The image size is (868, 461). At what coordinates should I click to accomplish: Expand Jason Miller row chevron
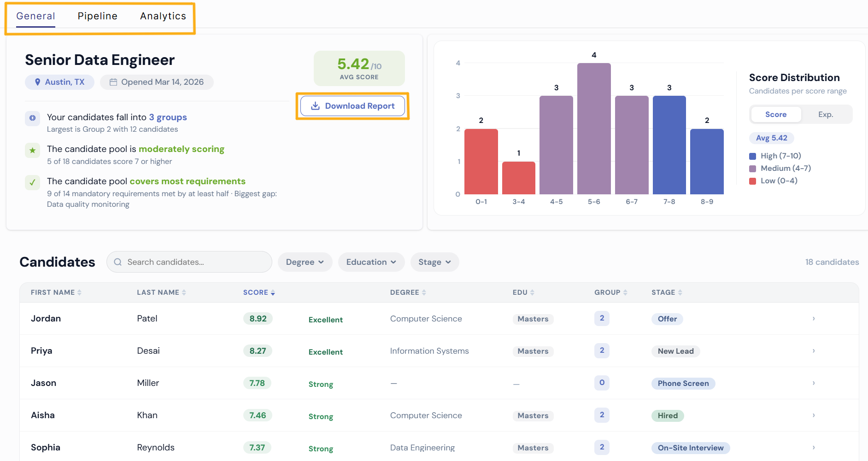[x=814, y=383]
